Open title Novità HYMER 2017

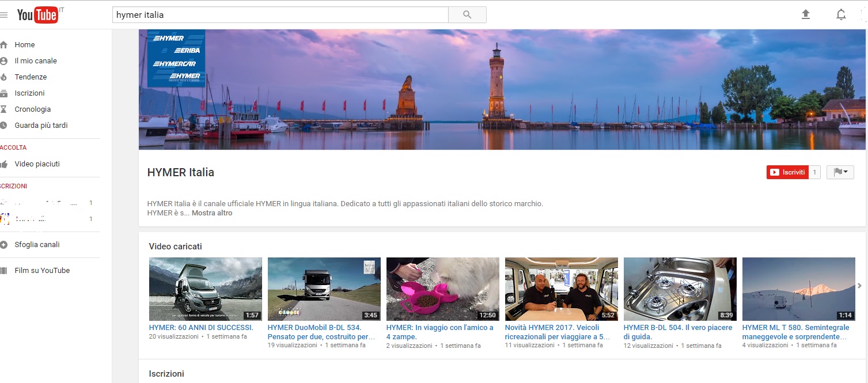point(558,332)
